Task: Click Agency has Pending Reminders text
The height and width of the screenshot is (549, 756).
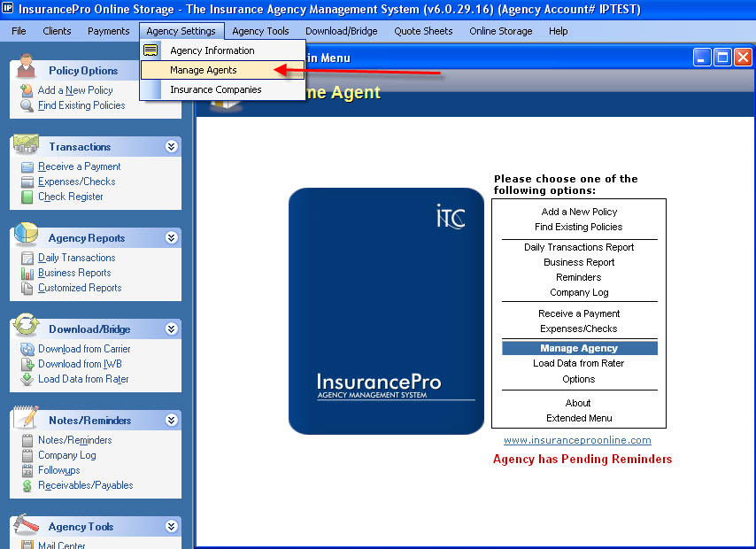Action: [582, 459]
